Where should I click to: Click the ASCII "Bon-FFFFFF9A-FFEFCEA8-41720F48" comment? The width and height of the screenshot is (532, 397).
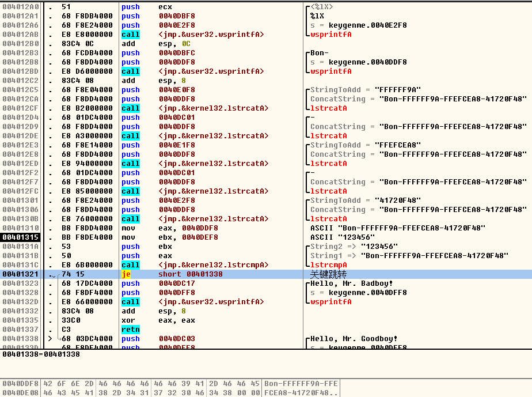pyautogui.click(x=398, y=228)
